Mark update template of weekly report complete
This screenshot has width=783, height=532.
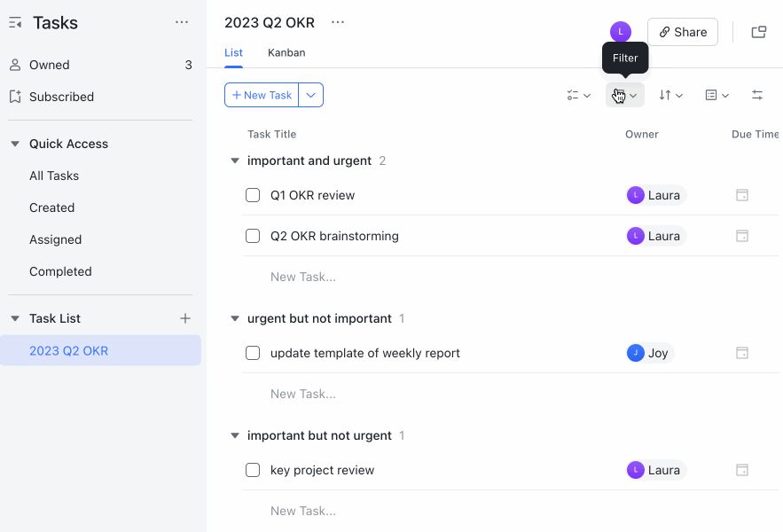coord(253,353)
